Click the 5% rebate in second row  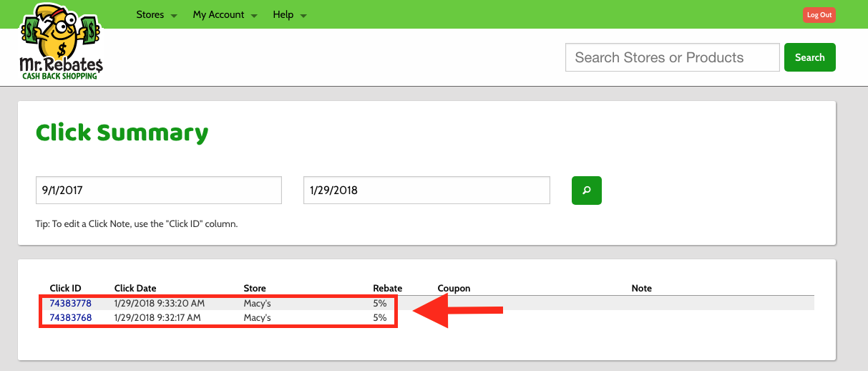[x=379, y=317]
